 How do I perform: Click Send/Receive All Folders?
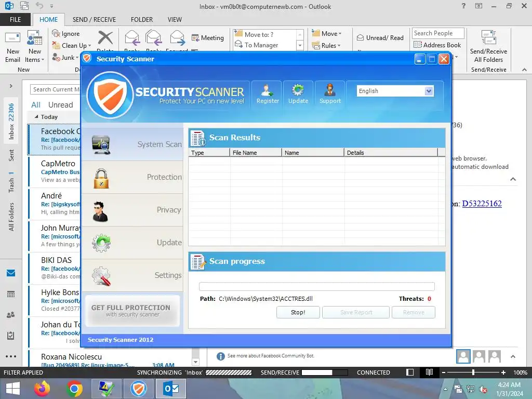click(488, 47)
